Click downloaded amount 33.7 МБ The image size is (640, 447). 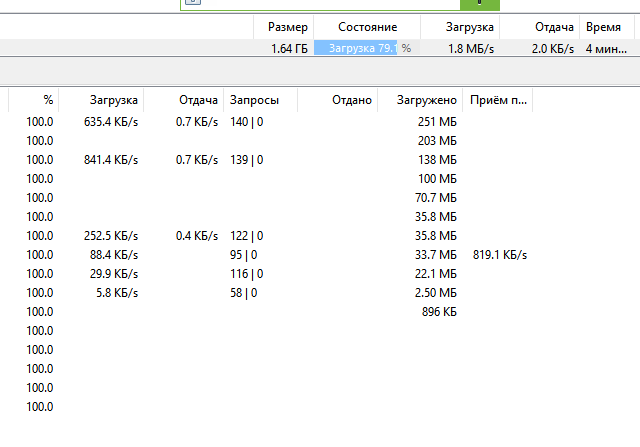coord(436,255)
